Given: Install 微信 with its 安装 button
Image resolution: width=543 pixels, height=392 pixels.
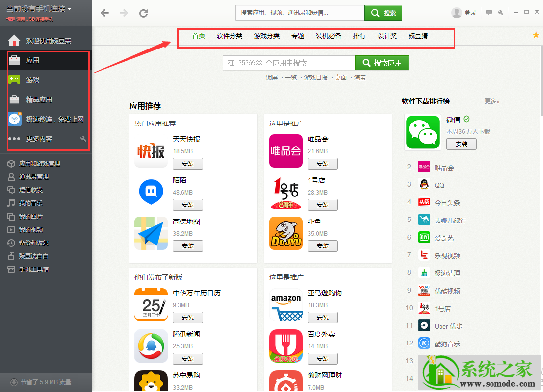Looking at the screenshot, I should [461, 144].
